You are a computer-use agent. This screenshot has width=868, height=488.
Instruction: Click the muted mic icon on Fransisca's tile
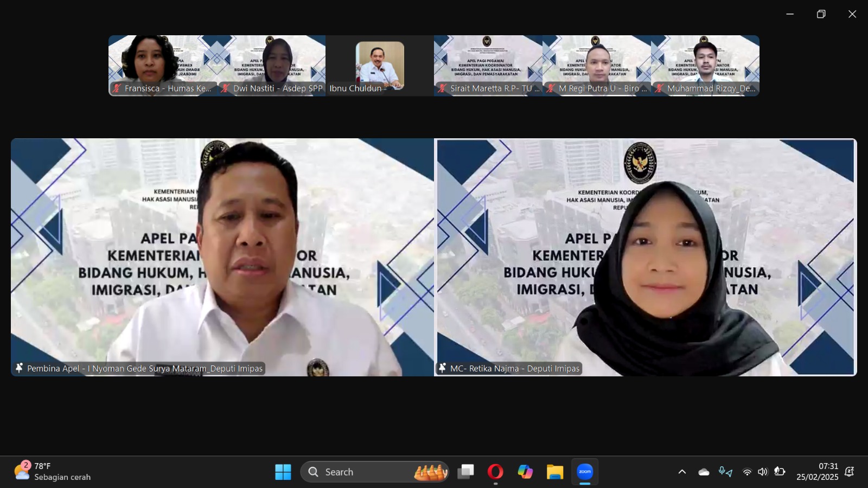click(x=117, y=88)
